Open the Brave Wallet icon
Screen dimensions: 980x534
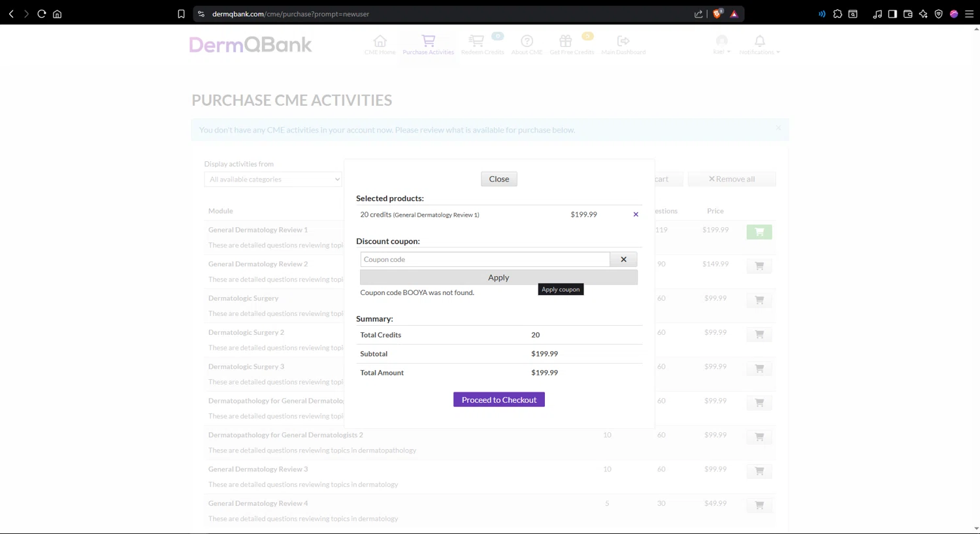click(908, 14)
